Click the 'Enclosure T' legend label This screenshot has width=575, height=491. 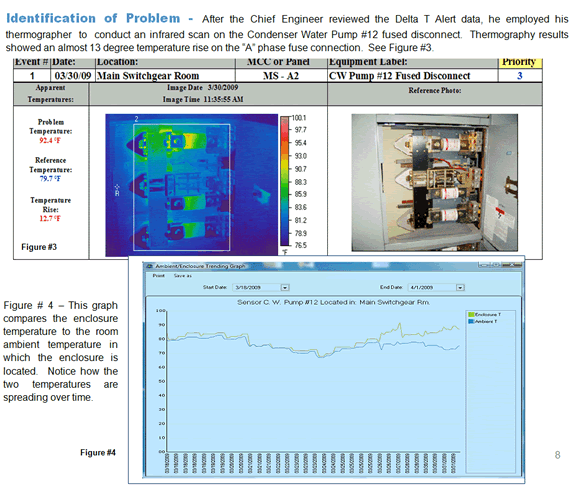click(x=488, y=314)
